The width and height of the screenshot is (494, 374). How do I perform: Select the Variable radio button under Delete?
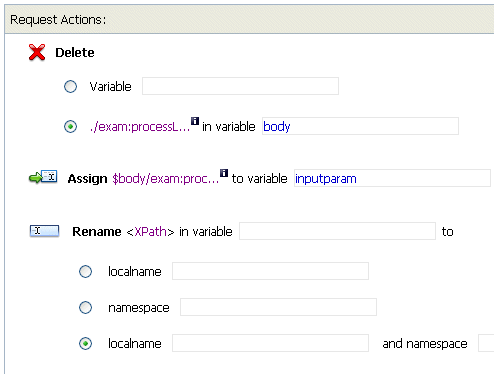coord(70,87)
